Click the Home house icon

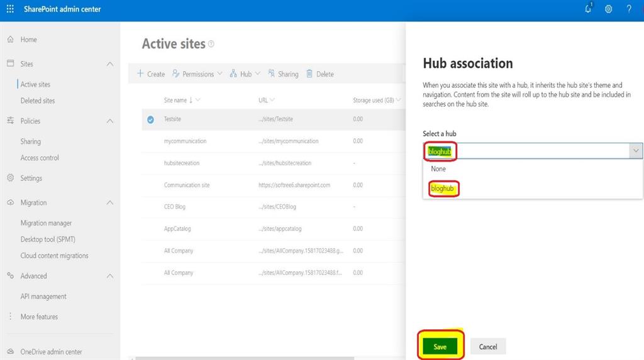tap(10, 40)
